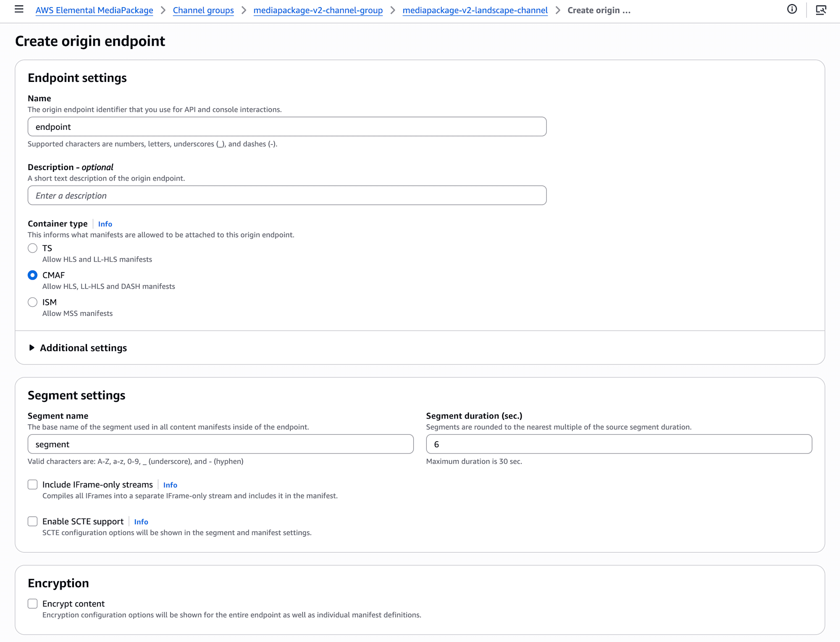Open Info for Include IFrame-only streams
Viewport: 840px width, 642px height.
pos(170,485)
